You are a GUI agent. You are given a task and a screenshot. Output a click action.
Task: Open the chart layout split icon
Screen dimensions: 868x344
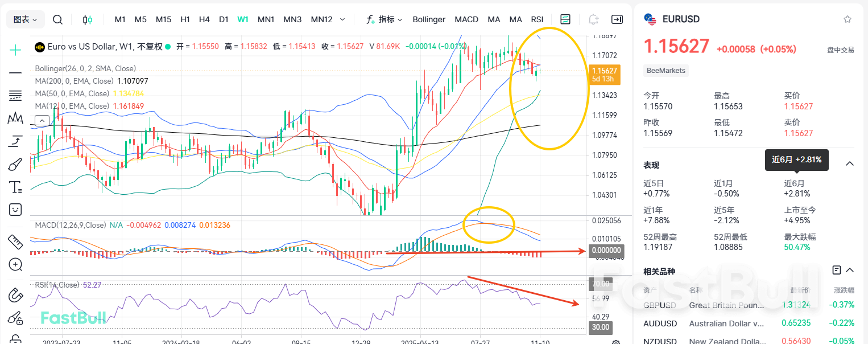click(x=565, y=19)
